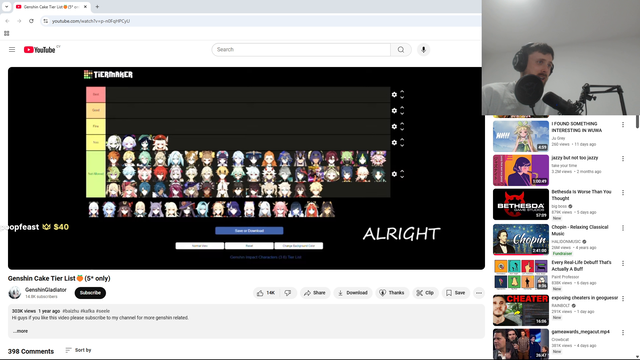Image resolution: width=640 pixels, height=360 pixels.
Task: Open options menu for Bethesda video
Action: click(x=623, y=192)
